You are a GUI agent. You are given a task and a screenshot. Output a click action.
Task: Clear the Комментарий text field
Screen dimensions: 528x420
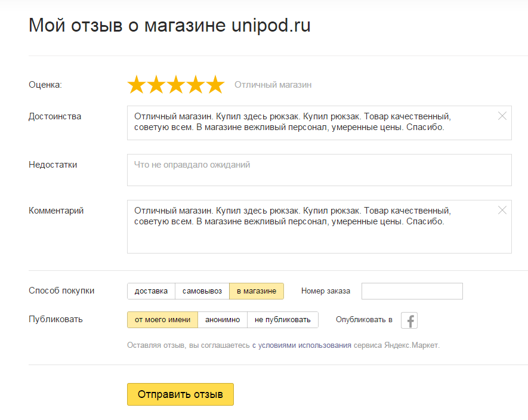[x=502, y=210]
